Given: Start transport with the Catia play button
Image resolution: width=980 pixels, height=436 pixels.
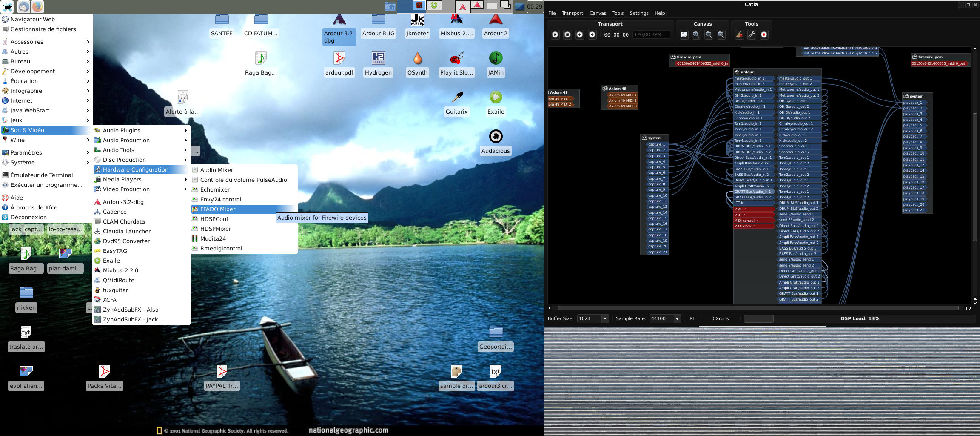Looking at the screenshot, I should (x=555, y=34).
